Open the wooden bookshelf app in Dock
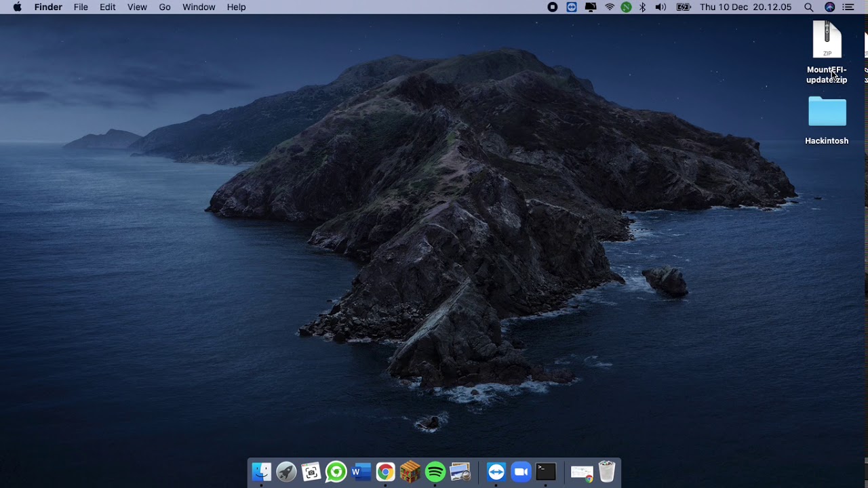 pyautogui.click(x=410, y=472)
